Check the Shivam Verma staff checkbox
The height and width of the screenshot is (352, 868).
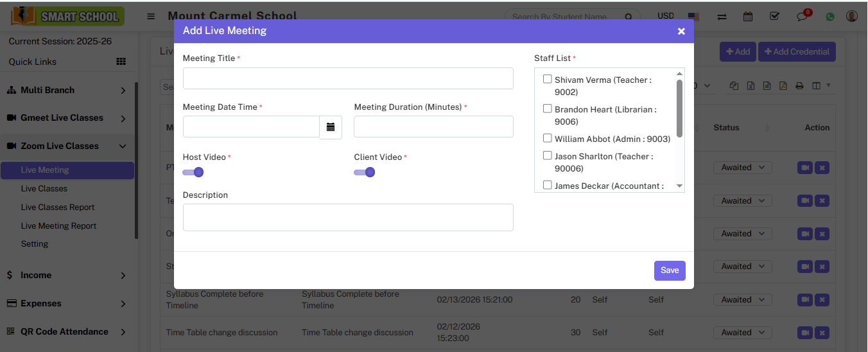pyautogui.click(x=548, y=80)
